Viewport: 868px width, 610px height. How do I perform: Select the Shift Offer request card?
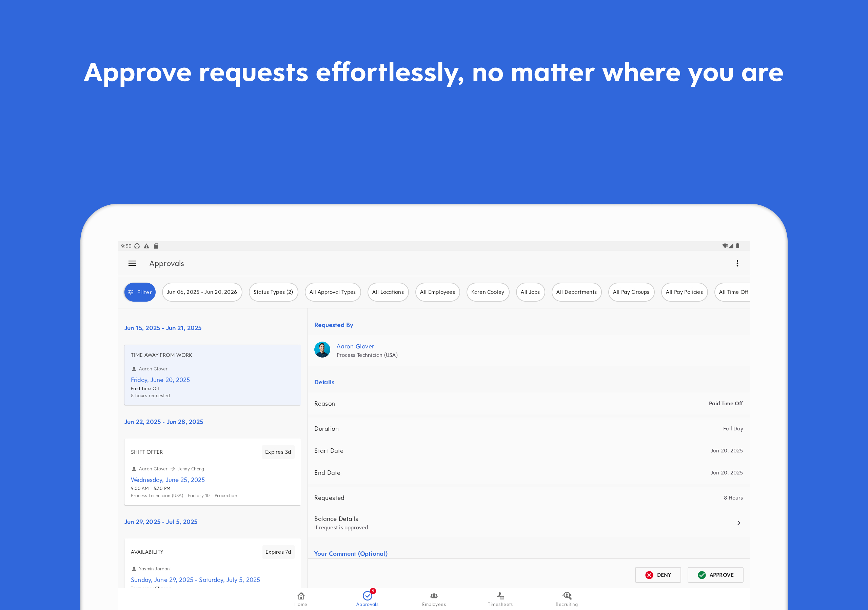pyautogui.click(x=212, y=472)
